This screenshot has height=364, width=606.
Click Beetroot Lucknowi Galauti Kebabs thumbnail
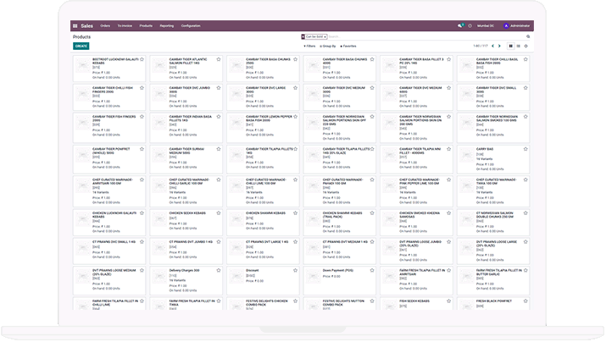83,65
